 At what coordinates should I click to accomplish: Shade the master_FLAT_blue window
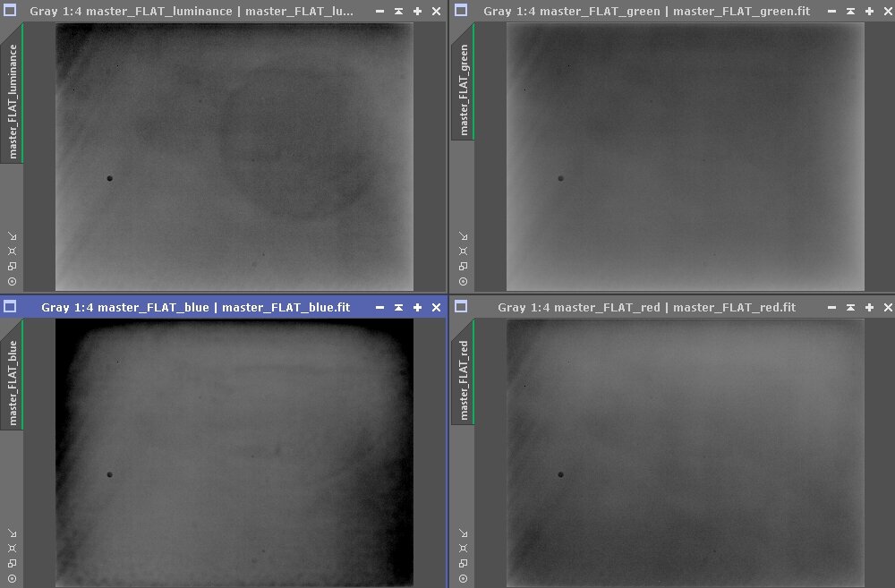[398, 307]
